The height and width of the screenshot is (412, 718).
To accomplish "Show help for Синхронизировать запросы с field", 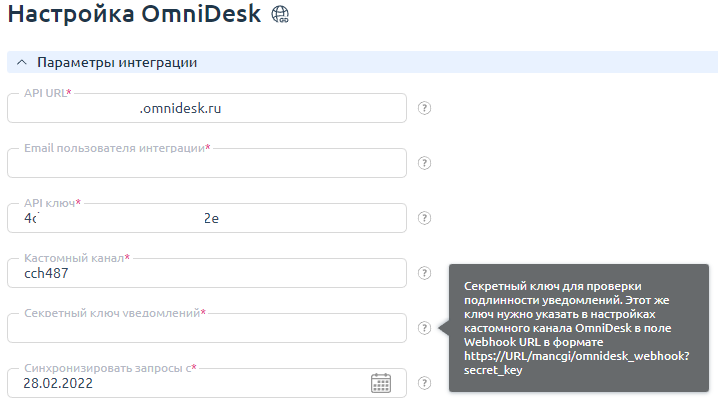I will (x=424, y=383).
